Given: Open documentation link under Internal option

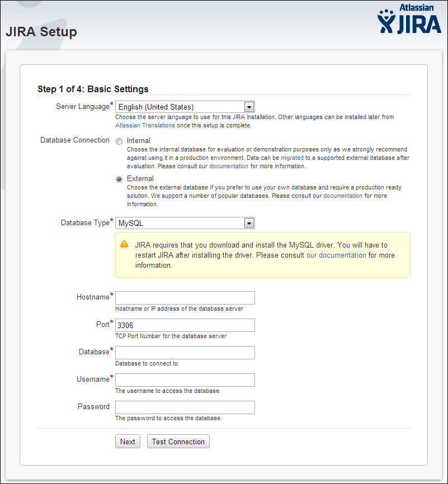Looking at the screenshot, I should [229, 166].
